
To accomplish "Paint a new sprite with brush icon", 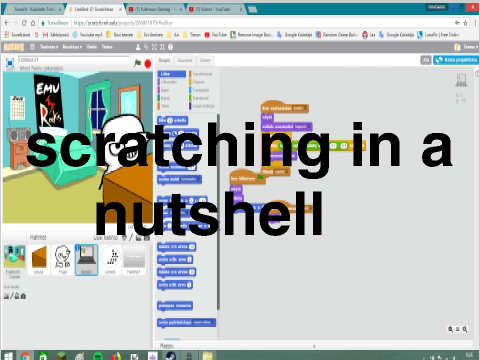I will (131, 238).
